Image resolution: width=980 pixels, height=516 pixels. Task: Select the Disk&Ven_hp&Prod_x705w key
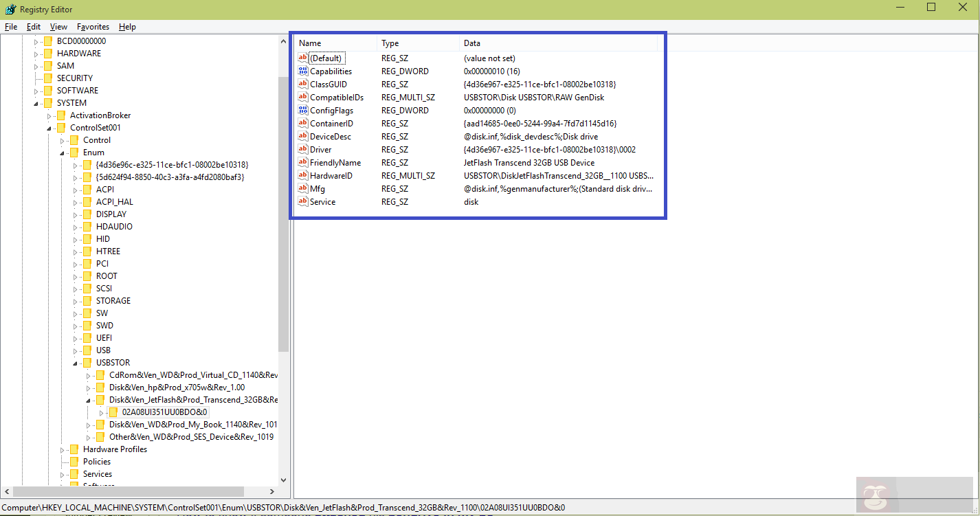click(x=177, y=388)
